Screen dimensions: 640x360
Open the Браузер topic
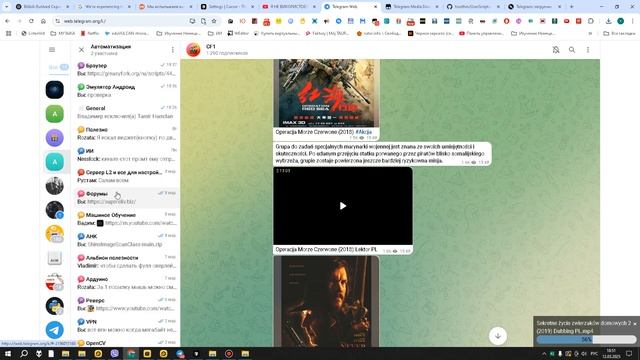pyautogui.click(x=127, y=69)
